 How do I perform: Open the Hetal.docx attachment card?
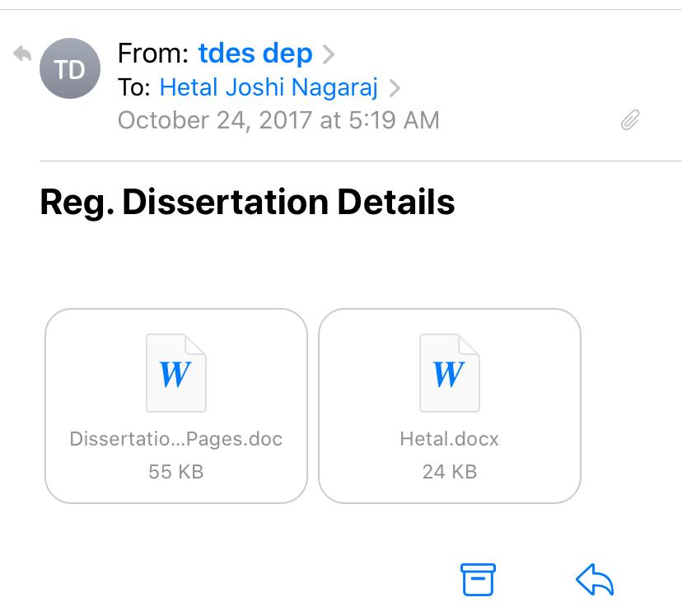pyautogui.click(x=449, y=405)
